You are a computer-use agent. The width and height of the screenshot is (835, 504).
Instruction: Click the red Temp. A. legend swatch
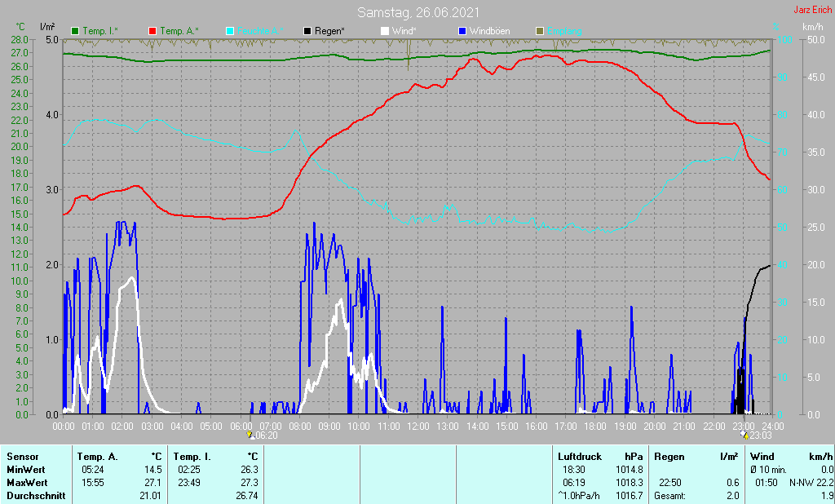click(x=152, y=31)
